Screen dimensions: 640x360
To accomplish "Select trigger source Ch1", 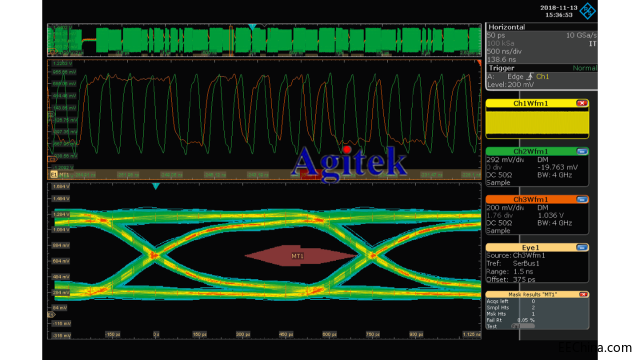I will 542,76.
